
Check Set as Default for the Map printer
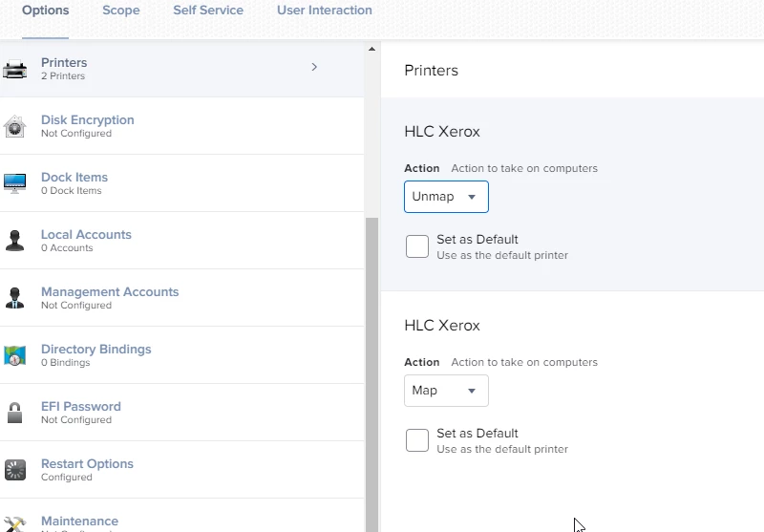coord(417,440)
